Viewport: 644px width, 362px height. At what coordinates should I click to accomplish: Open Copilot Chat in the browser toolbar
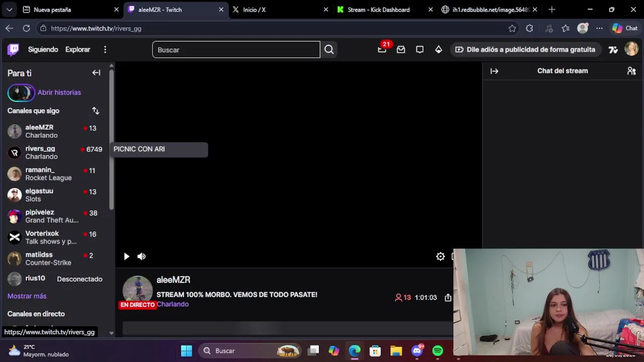(624, 29)
